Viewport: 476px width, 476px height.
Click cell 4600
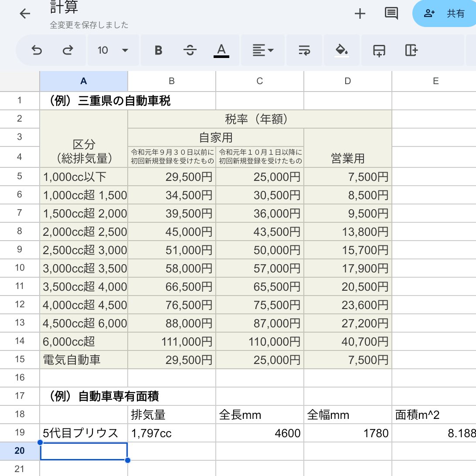pos(259,433)
